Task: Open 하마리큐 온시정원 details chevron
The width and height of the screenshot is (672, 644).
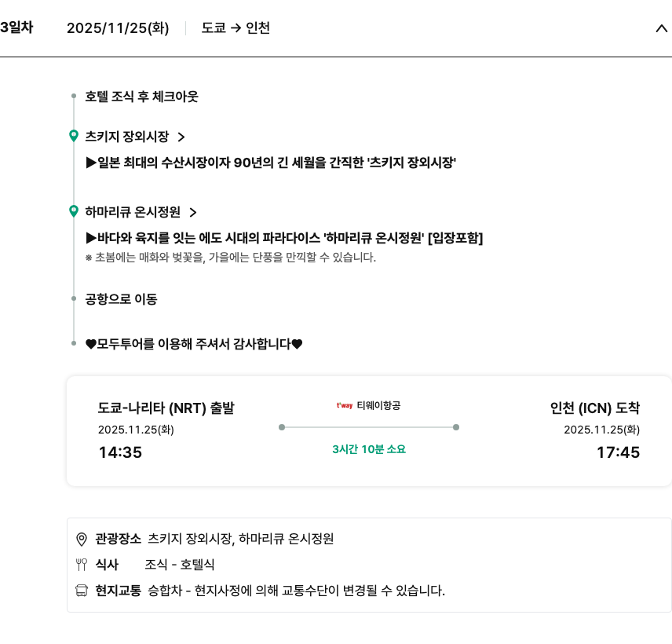Action: click(x=193, y=212)
